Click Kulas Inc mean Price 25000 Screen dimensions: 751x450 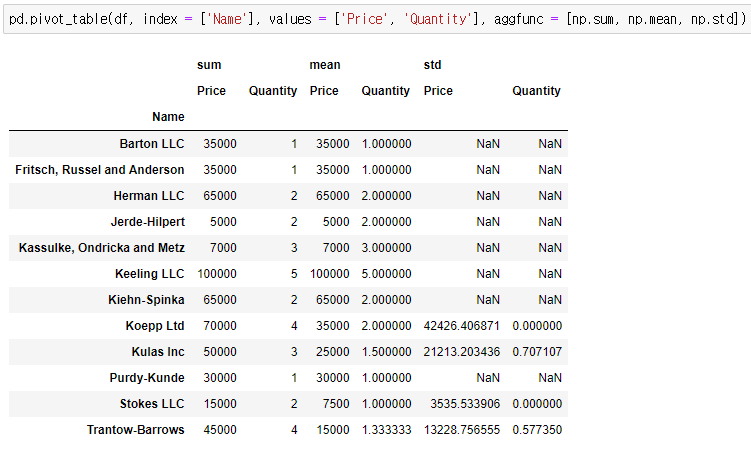tap(332, 352)
